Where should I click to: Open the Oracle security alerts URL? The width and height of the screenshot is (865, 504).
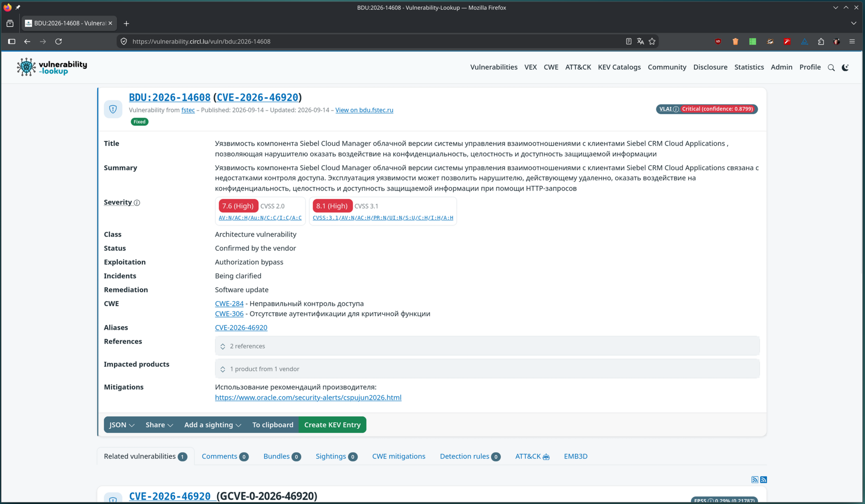tap(308, 397)
